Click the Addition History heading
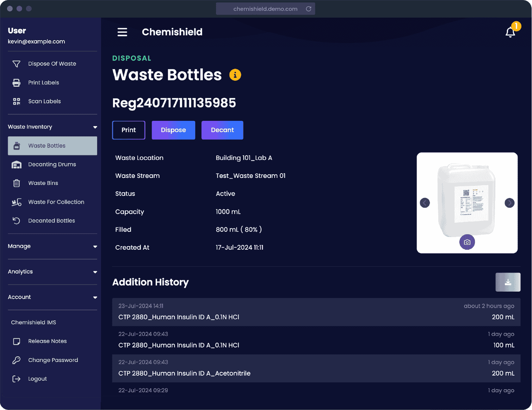The image size is (532, 410). (x=150, y=282)
